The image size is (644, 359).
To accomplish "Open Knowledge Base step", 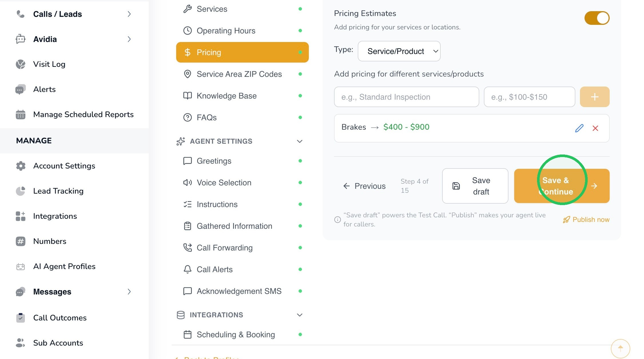I will pos(242,96).
